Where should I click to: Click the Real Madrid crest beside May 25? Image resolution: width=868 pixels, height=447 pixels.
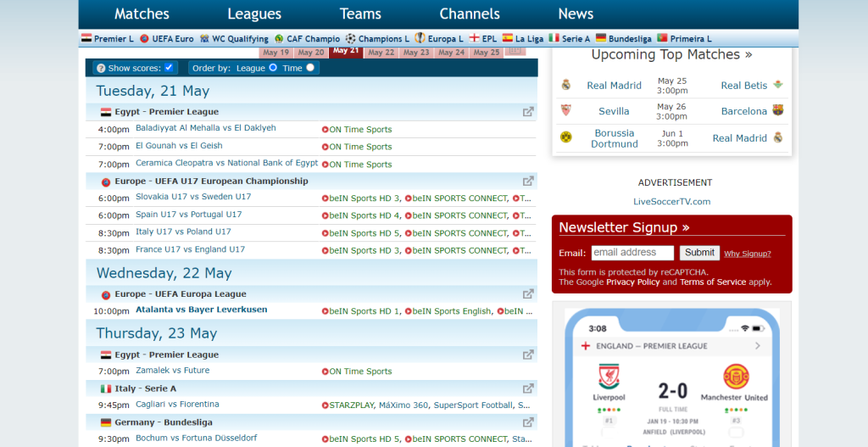point(565,85)
